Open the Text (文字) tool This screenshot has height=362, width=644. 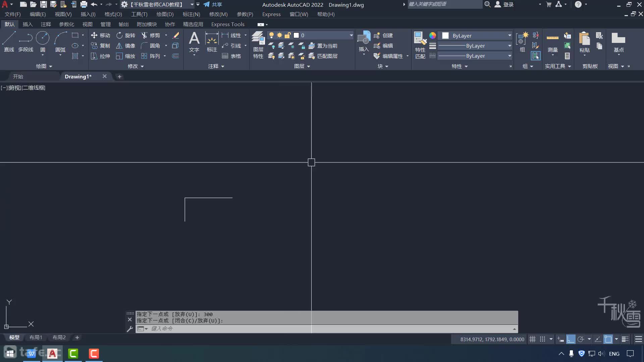pyautogui.click(x=194, y=42)
